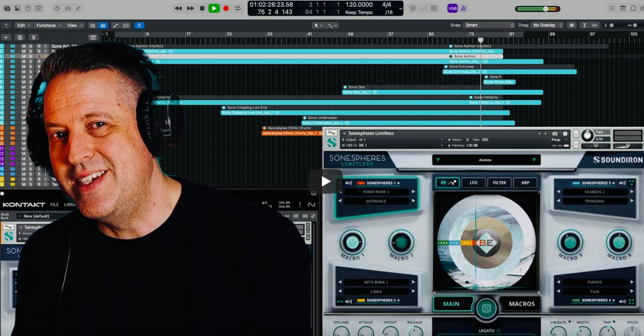Toggle the Metronome click button
Screen dimensions: 644x336
point(463,8)
